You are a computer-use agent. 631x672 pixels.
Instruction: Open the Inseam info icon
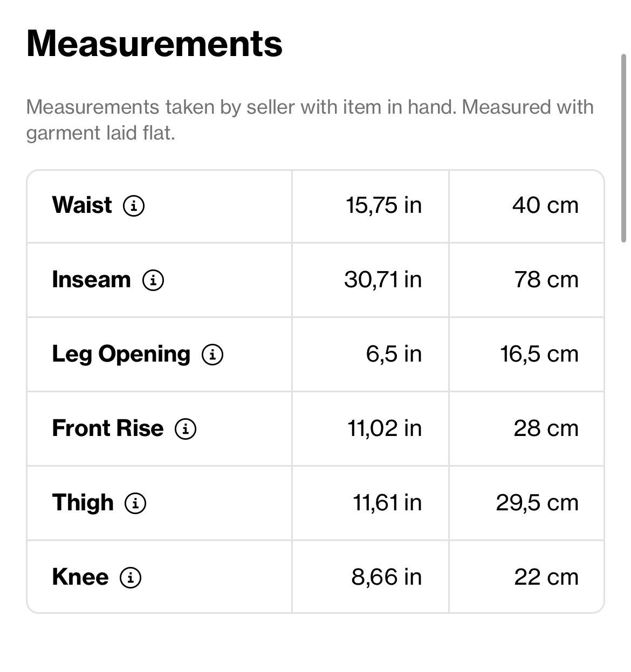(153, 280)
